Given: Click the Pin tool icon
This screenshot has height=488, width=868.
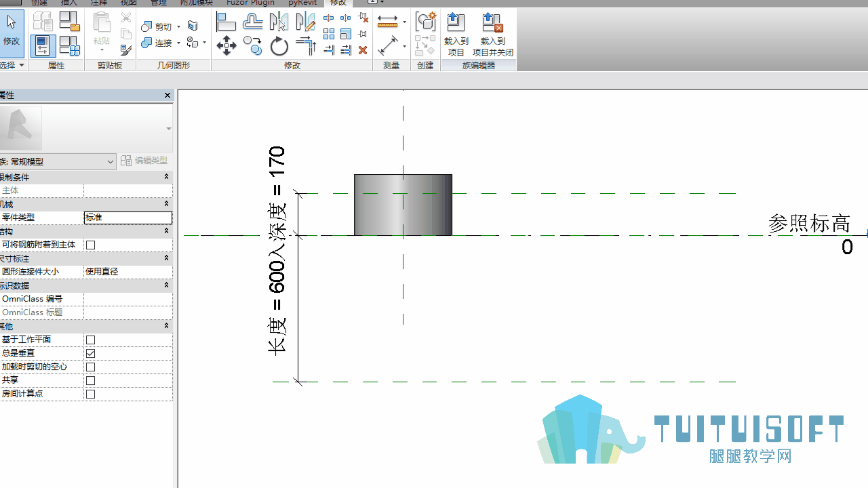Looking at the screenshot, I should [363, 34].
